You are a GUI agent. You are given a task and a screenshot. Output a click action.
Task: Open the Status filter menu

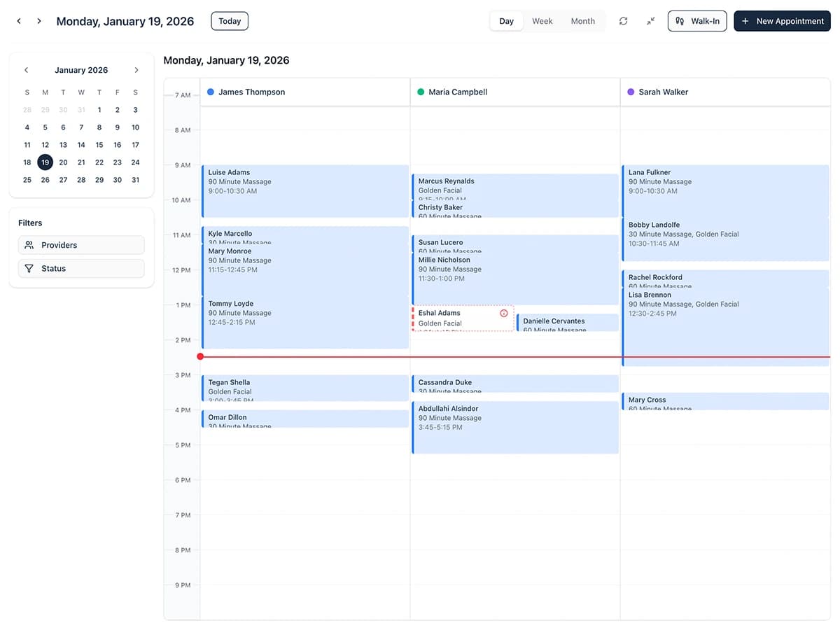[x=81, y=268]
